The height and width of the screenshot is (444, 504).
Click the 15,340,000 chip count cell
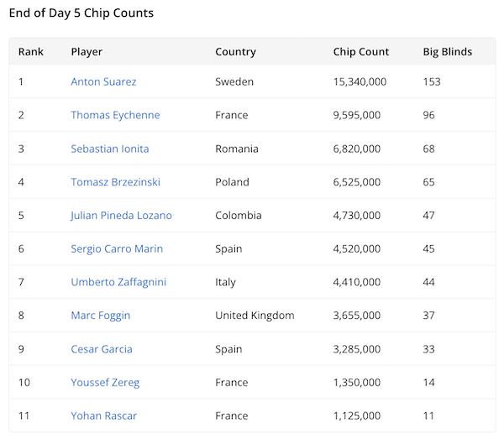tap(360, 82)
